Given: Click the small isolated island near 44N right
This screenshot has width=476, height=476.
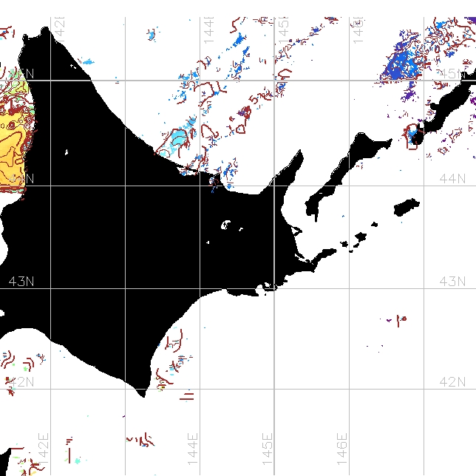Looking at the screenshot, I should 406,206.
